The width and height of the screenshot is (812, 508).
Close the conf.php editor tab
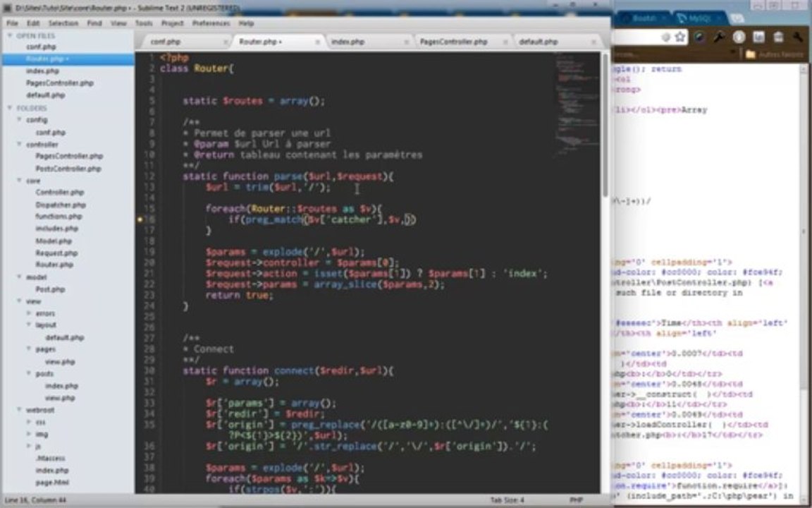pyautogui.click(x=226, y=42)
